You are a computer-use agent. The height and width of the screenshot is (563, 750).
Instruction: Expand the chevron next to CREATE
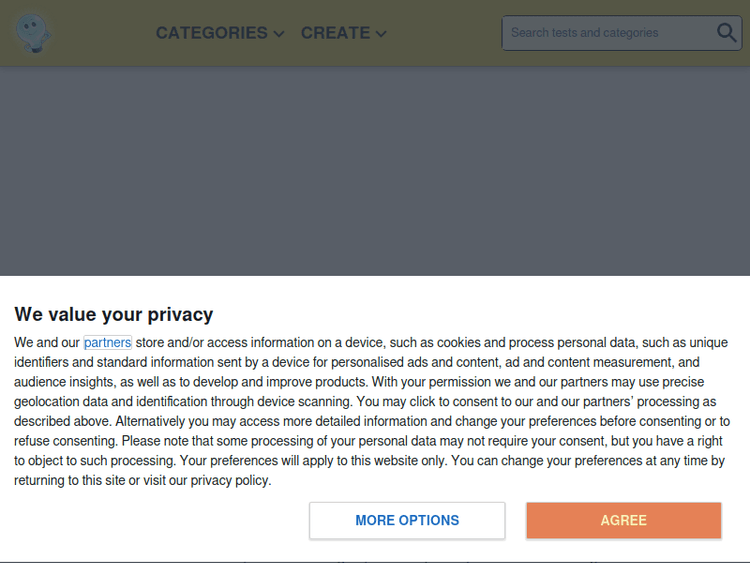[x=381, y=34]
